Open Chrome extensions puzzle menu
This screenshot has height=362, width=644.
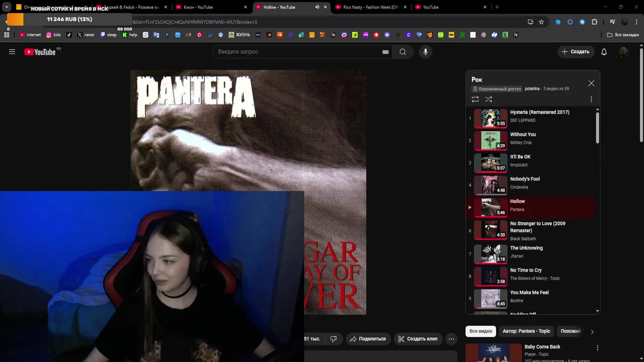[594, 22]
